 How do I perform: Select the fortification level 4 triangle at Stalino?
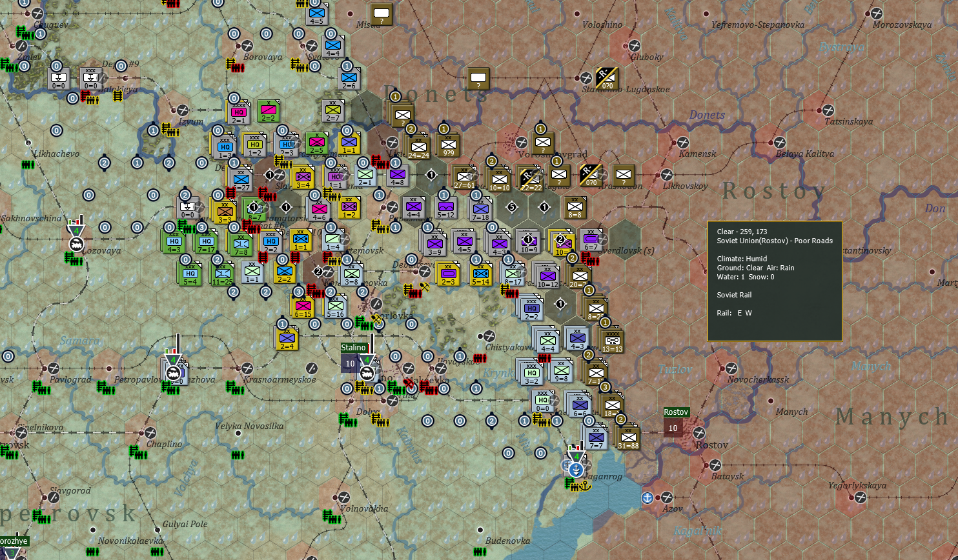[x=367, y=359]
